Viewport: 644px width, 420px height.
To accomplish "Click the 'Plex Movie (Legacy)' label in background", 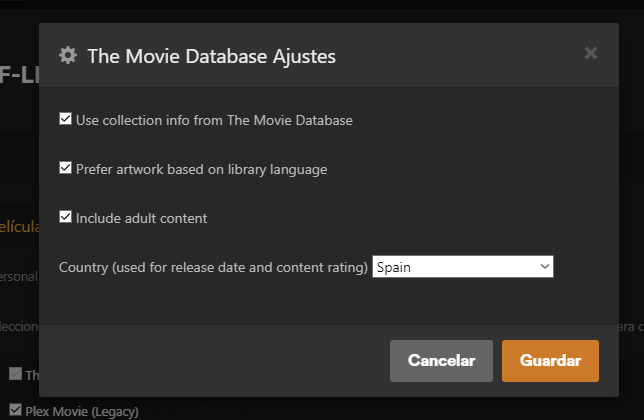I will point(82,411).
